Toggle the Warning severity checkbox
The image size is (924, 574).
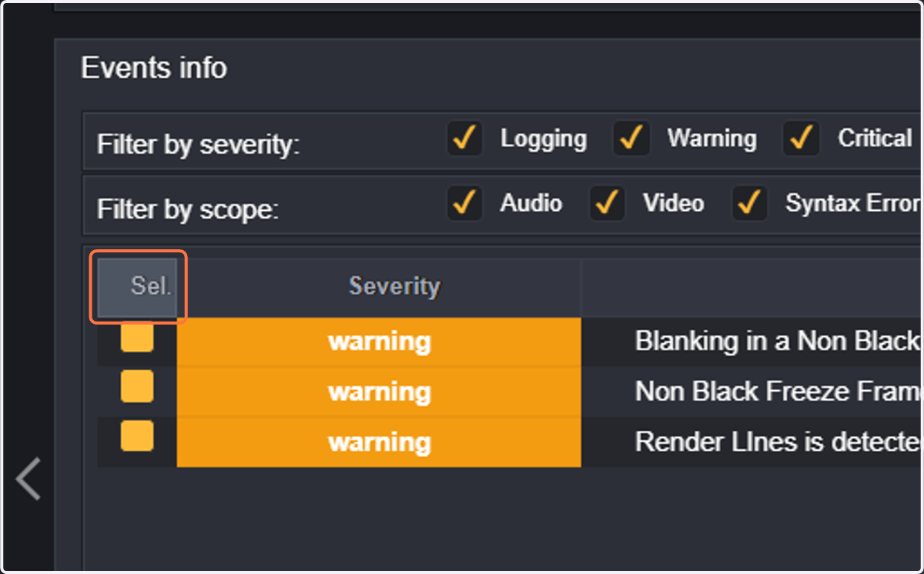(x=631, y=138)
